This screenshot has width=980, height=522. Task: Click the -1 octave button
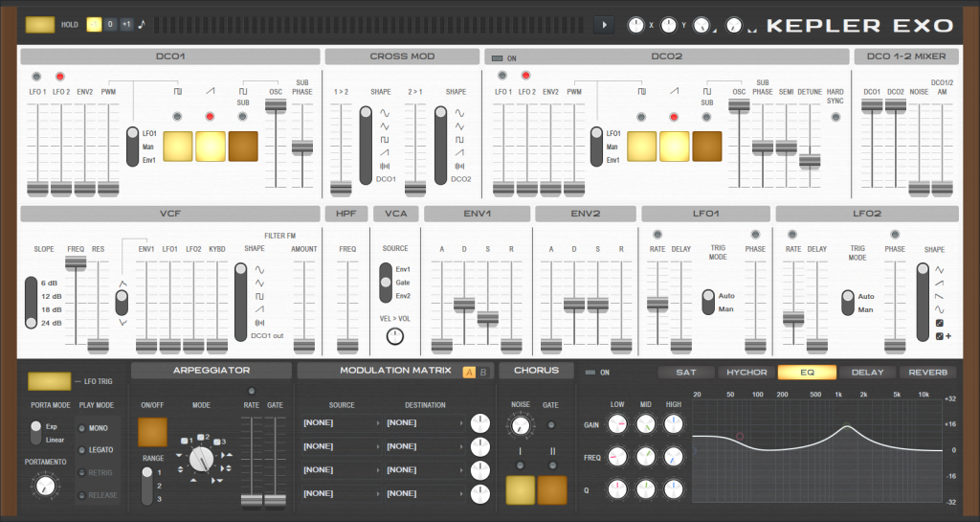coord(94,24)
